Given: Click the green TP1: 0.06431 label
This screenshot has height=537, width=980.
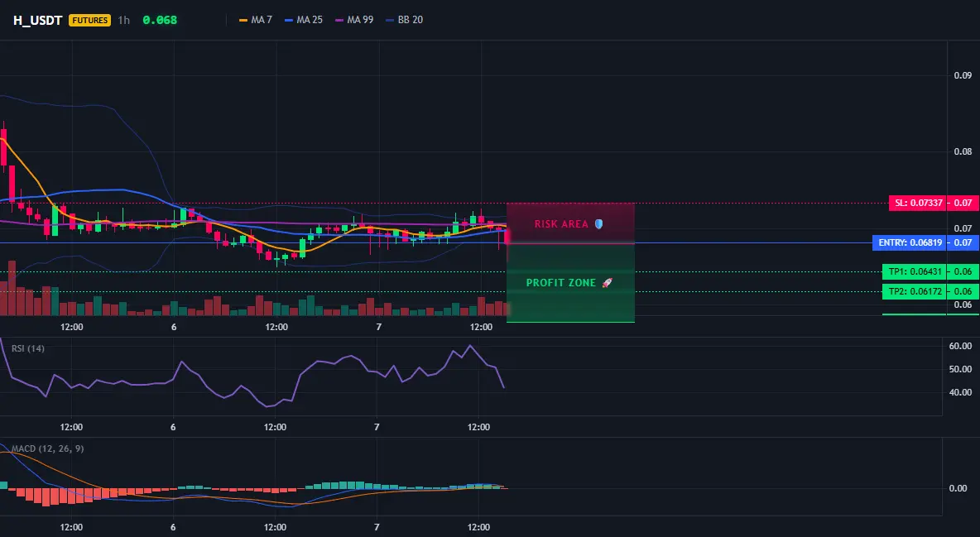Looking at the screenshot, I should 914,272.
